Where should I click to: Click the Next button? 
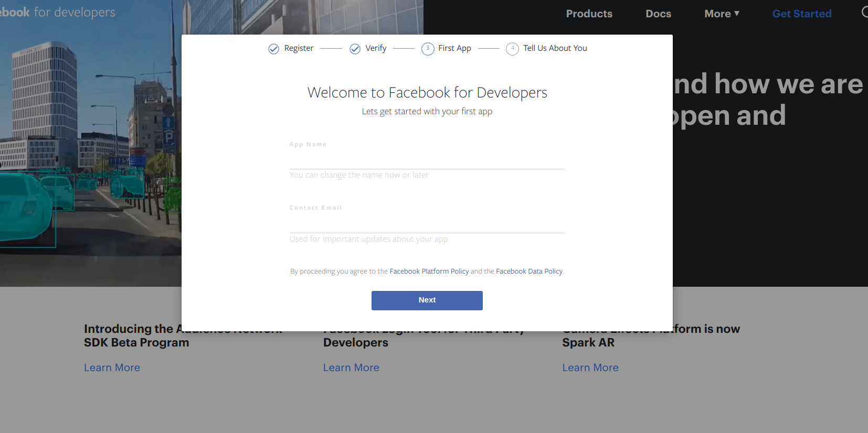(427, 300)
